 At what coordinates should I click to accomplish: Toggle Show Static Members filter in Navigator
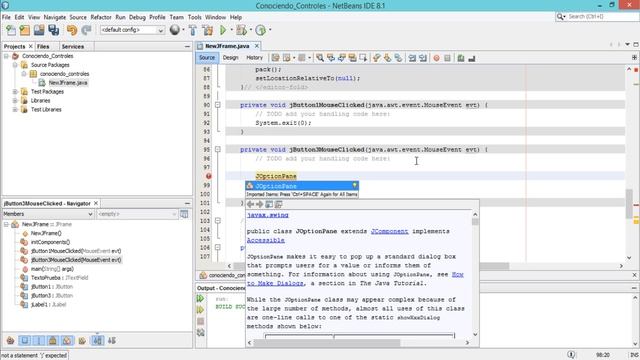(x=39, y=340)
